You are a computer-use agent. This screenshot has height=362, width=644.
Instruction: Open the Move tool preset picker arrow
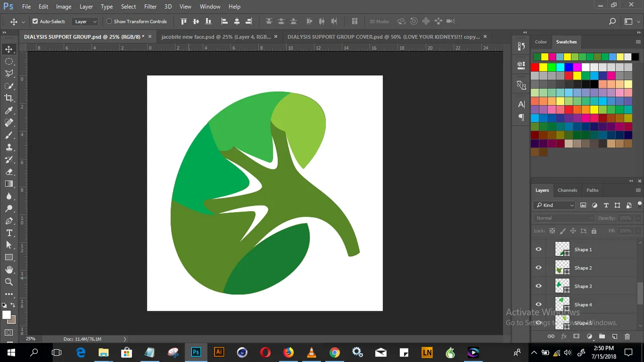[23, 22]
